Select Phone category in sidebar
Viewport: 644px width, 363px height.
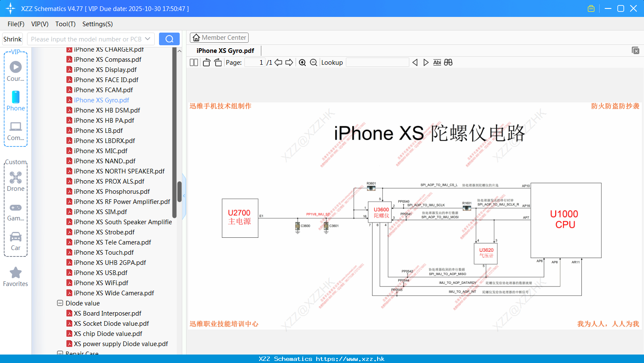point(16,101)
